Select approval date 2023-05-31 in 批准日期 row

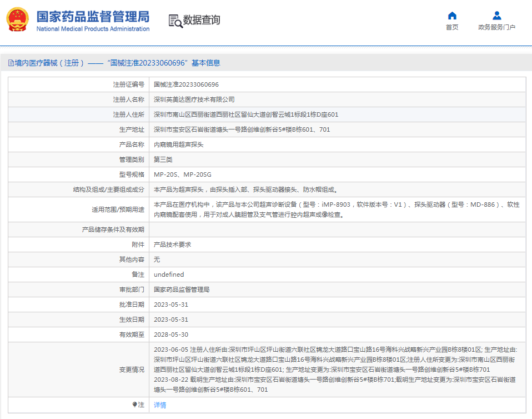point(171,305)
